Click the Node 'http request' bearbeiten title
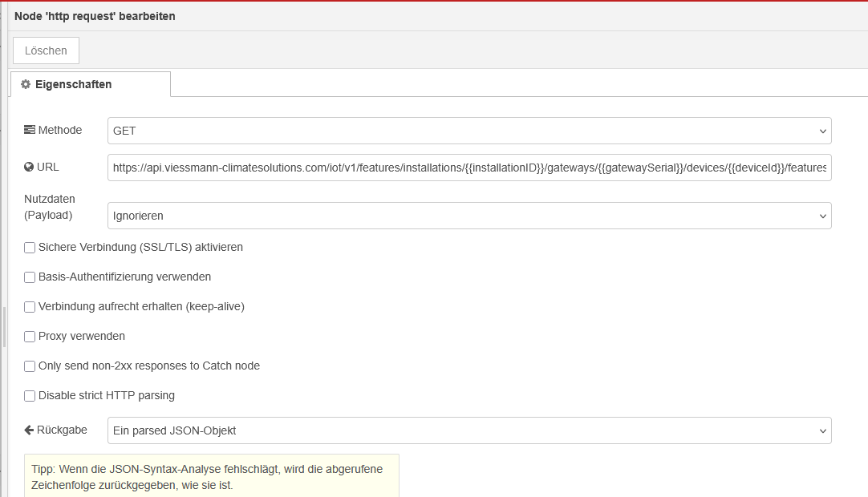This screenshot has width=868, height=497. 95,16
